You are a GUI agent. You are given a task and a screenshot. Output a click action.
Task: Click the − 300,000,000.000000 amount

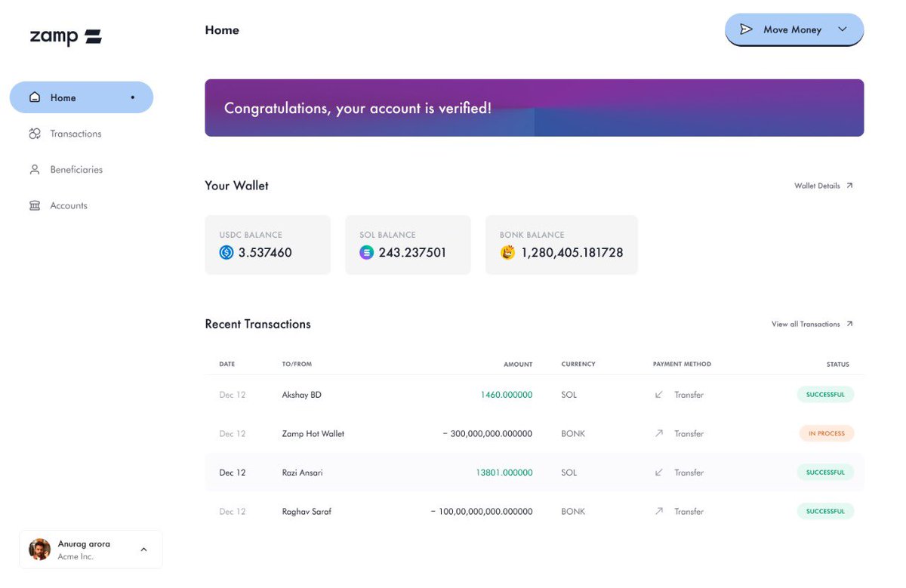click(488, 433)
